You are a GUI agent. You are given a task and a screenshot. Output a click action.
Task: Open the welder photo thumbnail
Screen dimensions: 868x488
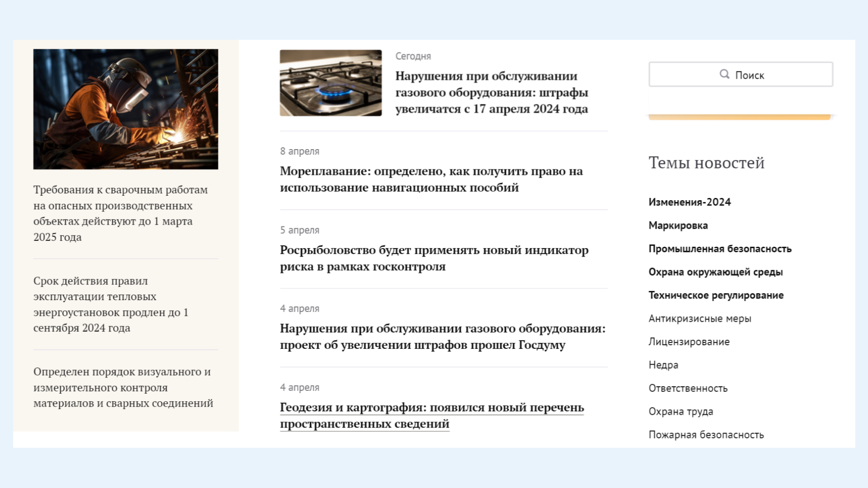click(126, 109)
